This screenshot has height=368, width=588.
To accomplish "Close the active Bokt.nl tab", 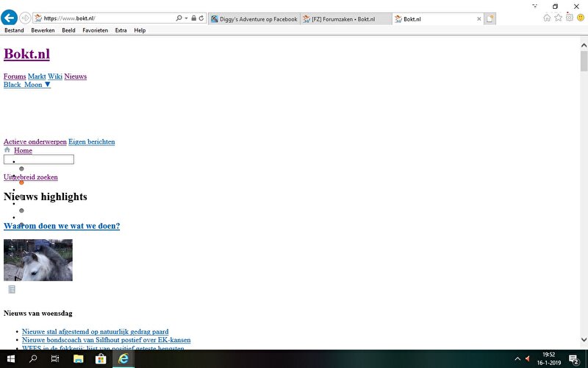I will point(479,19).
